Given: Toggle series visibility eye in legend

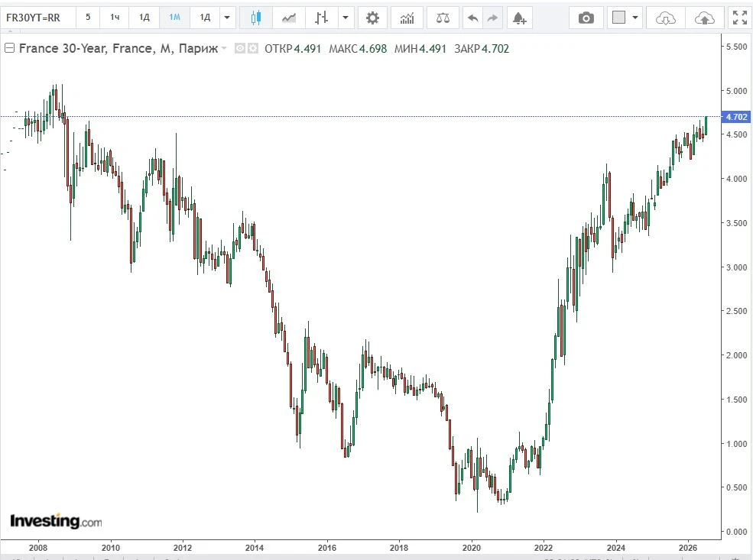Looking at the screenshot, I should (239, 48).
